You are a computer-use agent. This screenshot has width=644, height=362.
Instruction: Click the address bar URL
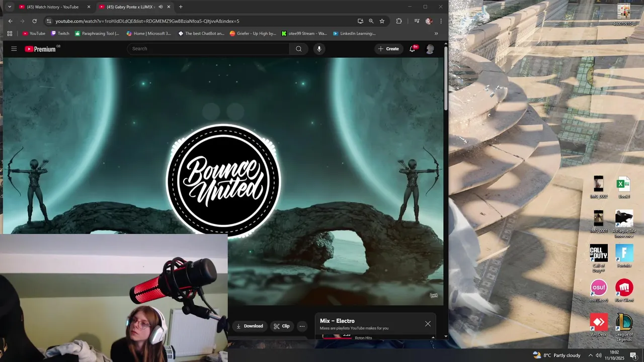(147, 21)
